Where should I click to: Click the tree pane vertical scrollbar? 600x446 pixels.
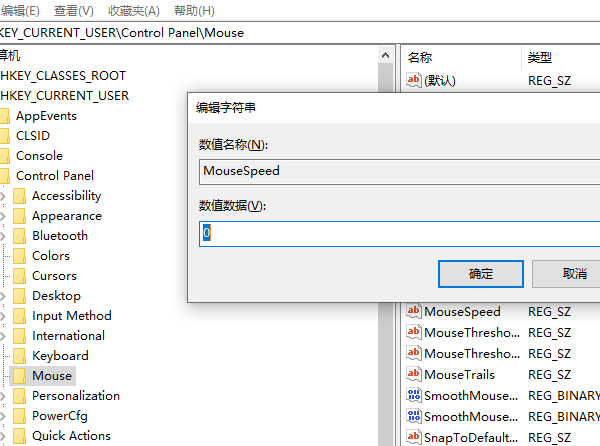(x=386, y=250)
